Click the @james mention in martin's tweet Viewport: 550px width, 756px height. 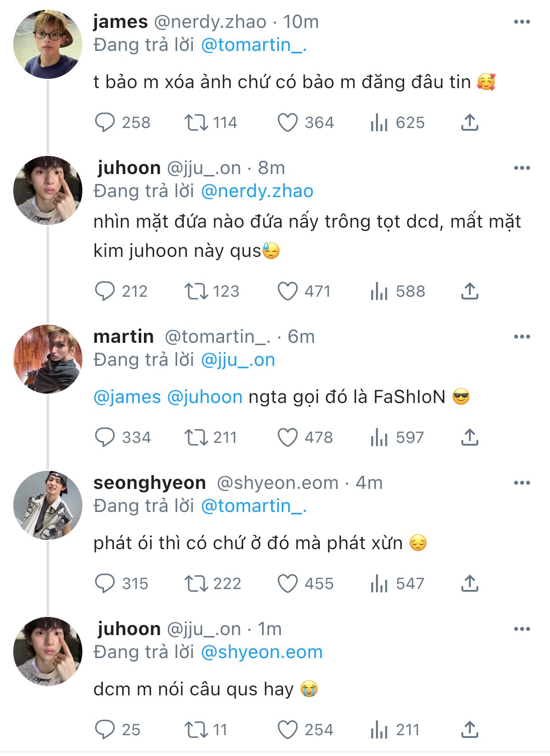coord(127,397)
